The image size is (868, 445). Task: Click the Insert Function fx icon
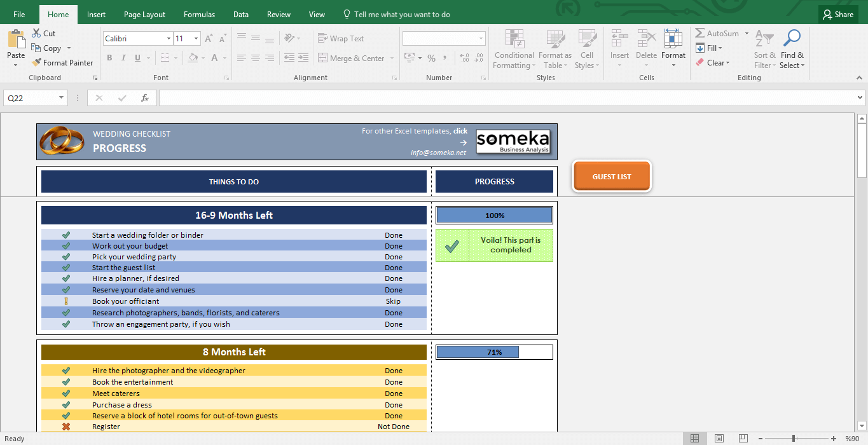click(x=145, y=98)
